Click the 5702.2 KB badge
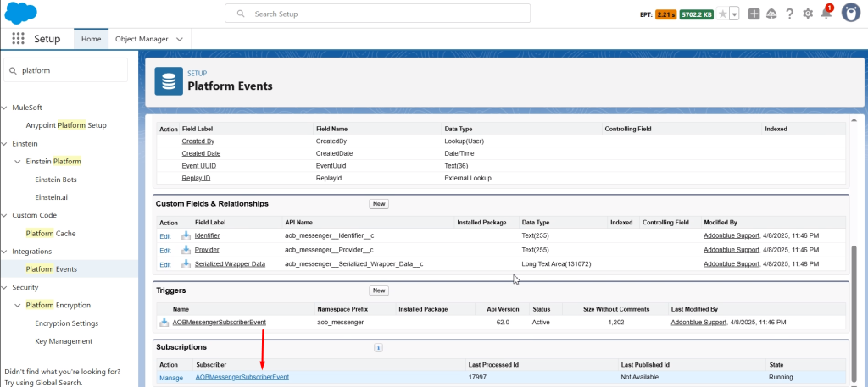The height and width of the screenshot is (387, 868). (x=697, y=15)
